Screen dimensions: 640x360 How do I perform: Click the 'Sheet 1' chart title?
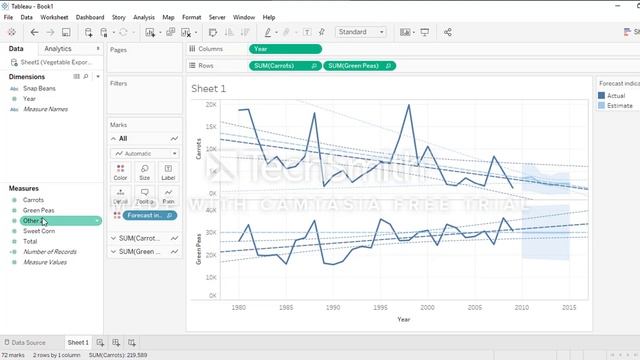click(209, 89)
